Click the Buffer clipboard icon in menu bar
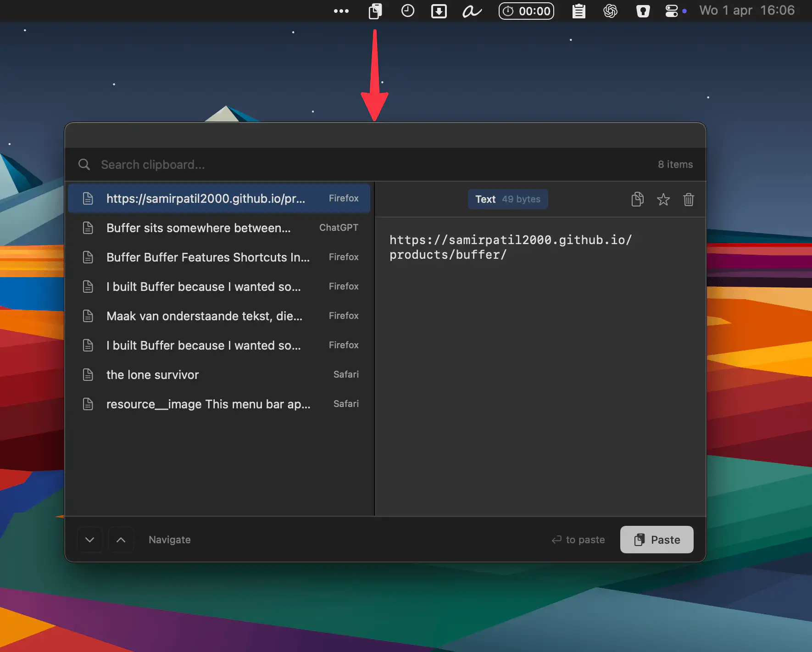Image resolution: width=812 pixels, height=652 pixels. (x=375, y=11)
